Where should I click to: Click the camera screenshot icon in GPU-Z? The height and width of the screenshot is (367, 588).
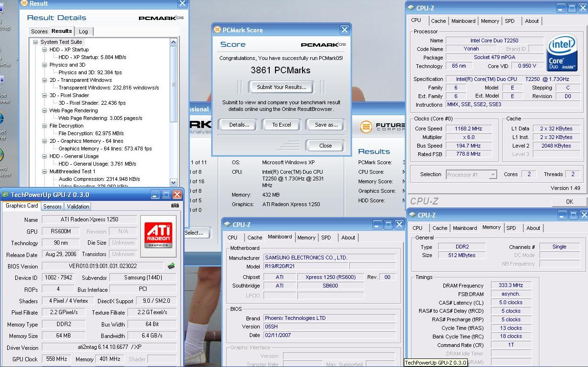175,206
